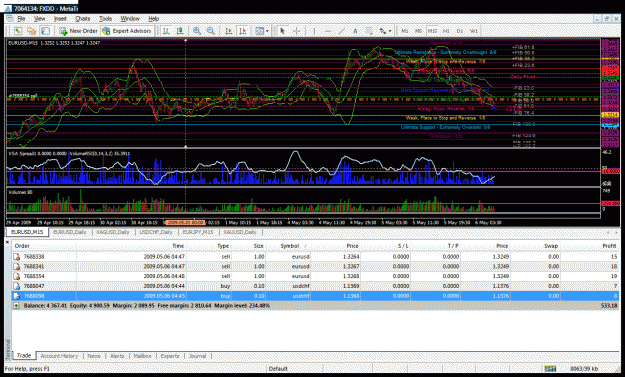Open the File menu

21,18
